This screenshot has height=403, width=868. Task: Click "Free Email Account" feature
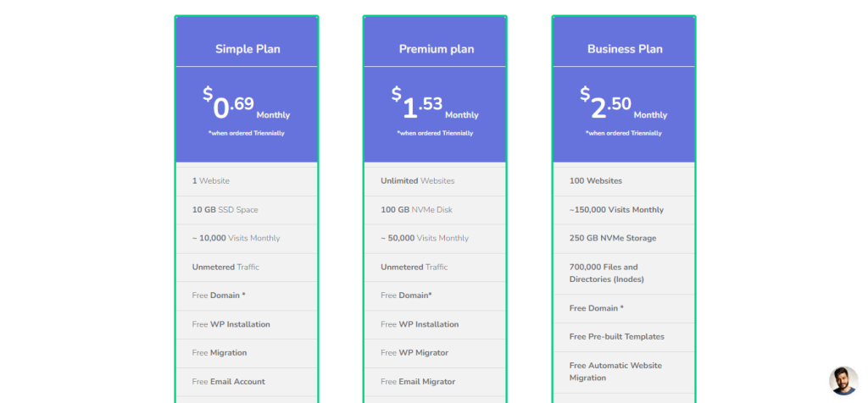[x=228, y=382]
